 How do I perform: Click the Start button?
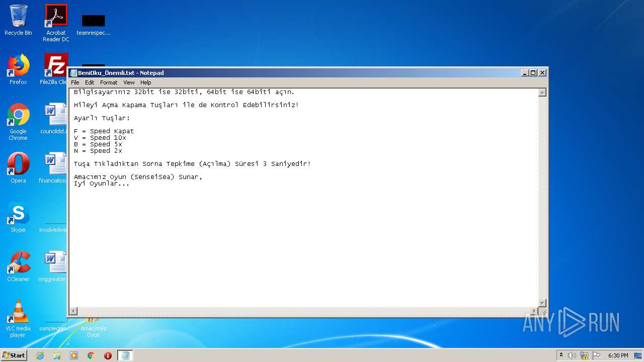coord(14,355)
